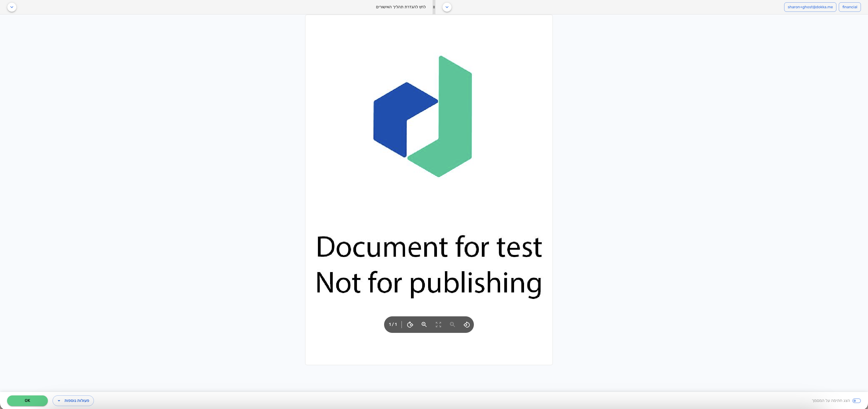This screenshot has width=868, height=409.
Task: Zoom out of the document
Action: coord(453,324)
